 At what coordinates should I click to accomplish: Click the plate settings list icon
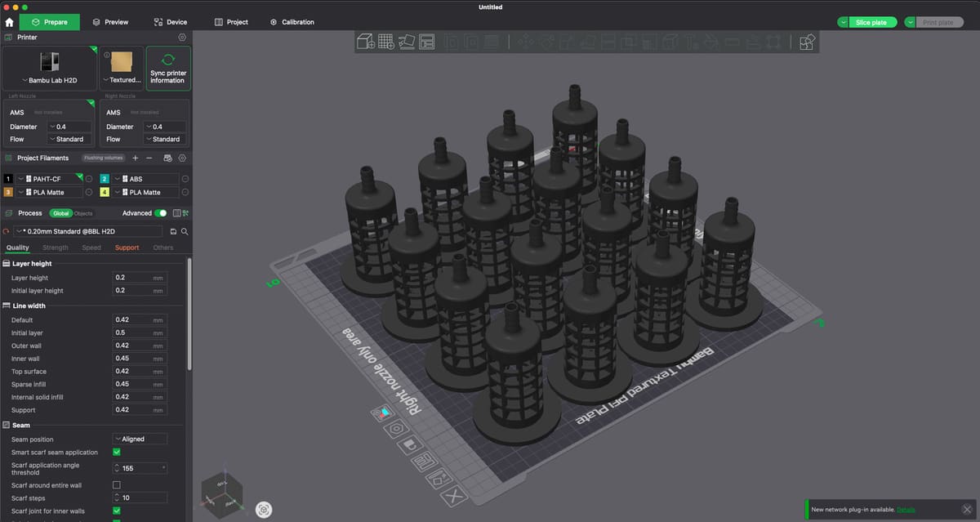(423, 462)
